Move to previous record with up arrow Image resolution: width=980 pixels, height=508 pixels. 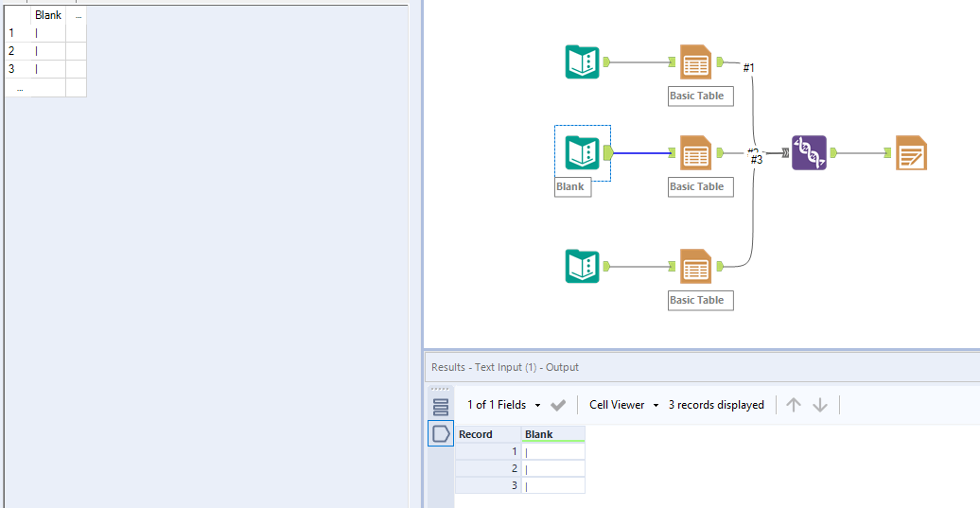coord(793,405)
